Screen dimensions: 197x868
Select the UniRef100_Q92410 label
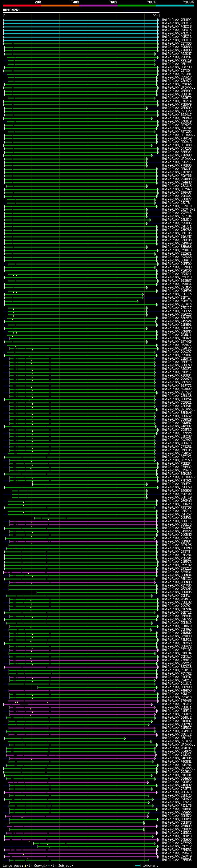point(177,697)
